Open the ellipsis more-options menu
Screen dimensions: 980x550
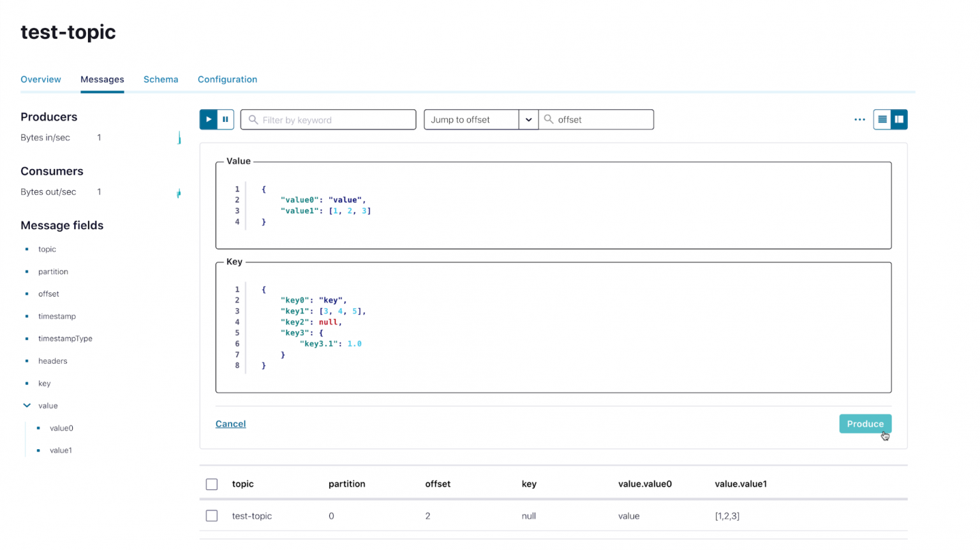pos(859,119)
